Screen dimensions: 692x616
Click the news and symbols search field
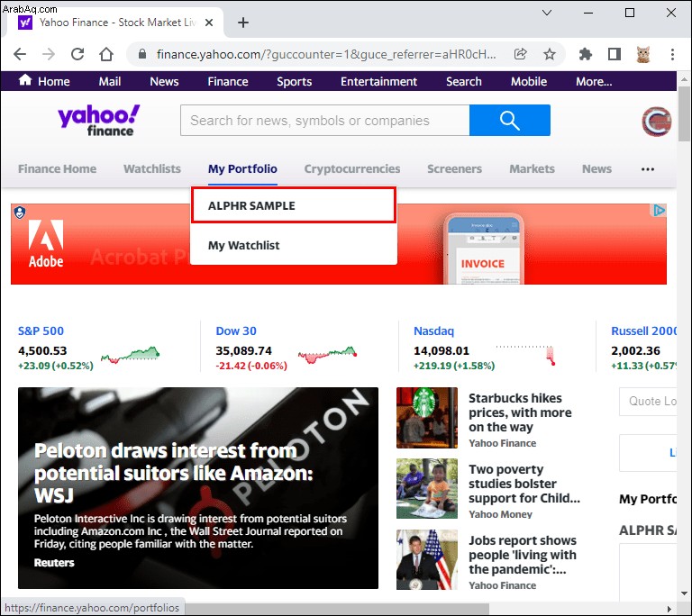(x=324, y=120)
